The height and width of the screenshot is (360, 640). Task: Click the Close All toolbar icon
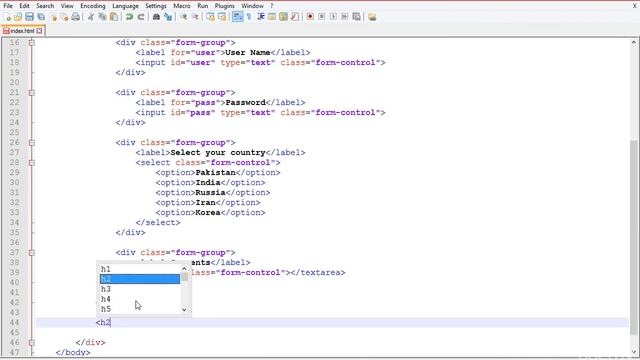(x=64, y=17)
